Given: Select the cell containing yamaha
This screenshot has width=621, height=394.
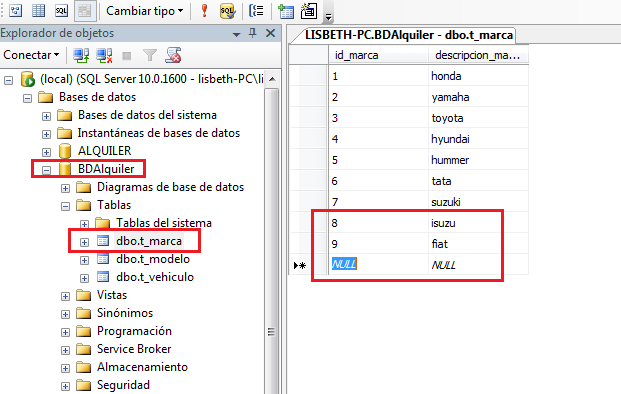Looking at the screenshot, I should [478, 97].
